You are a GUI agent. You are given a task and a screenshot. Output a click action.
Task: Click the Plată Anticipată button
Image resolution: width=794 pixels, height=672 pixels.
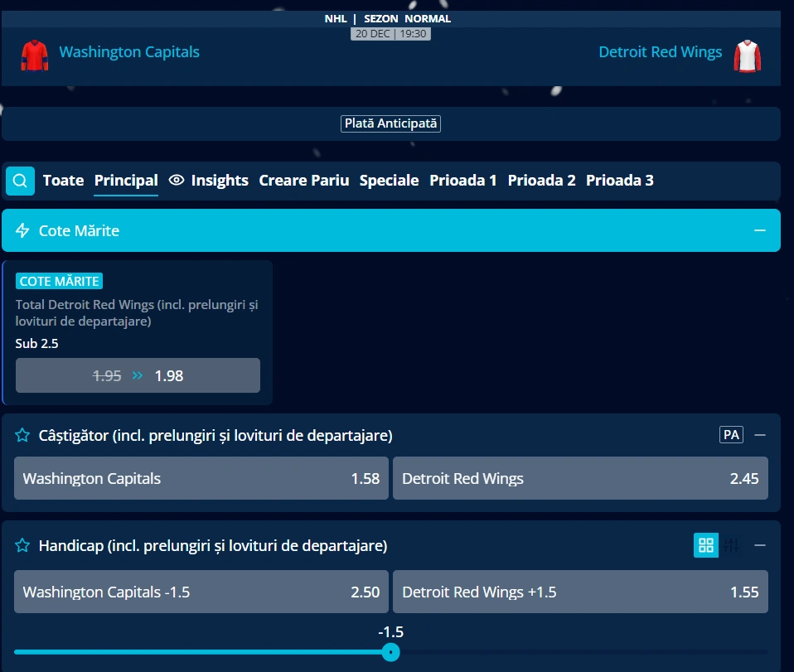390,123
